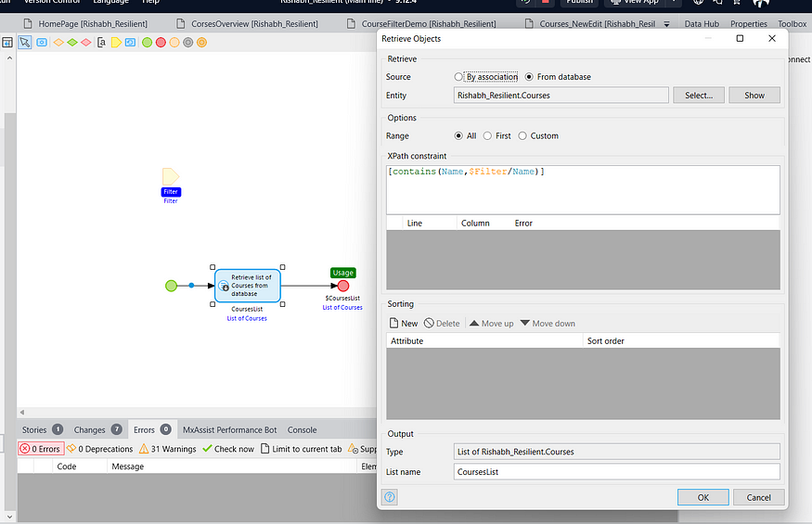The image size is (812, 524).
Task: Click the List name field
Action: coord(616,472)
